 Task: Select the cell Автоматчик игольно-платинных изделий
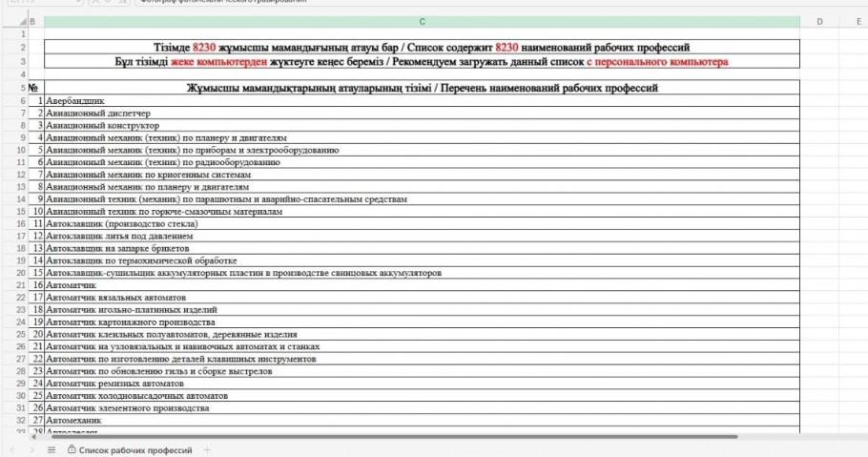coord(422,310)
